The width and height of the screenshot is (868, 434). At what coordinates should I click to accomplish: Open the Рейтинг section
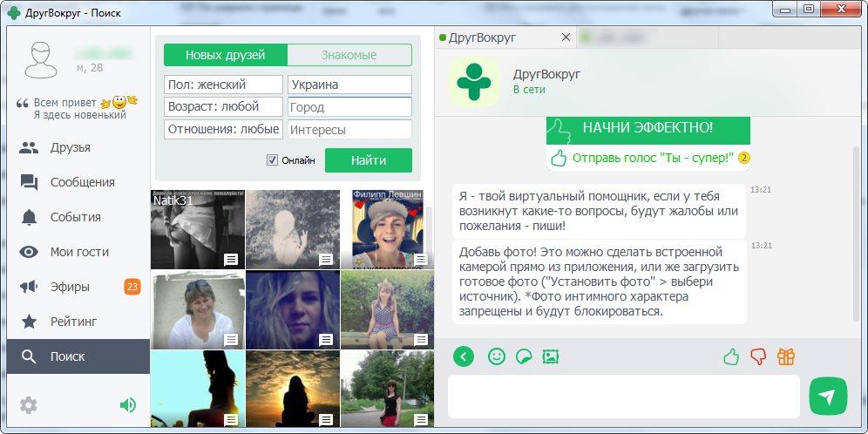pos(78,321)
